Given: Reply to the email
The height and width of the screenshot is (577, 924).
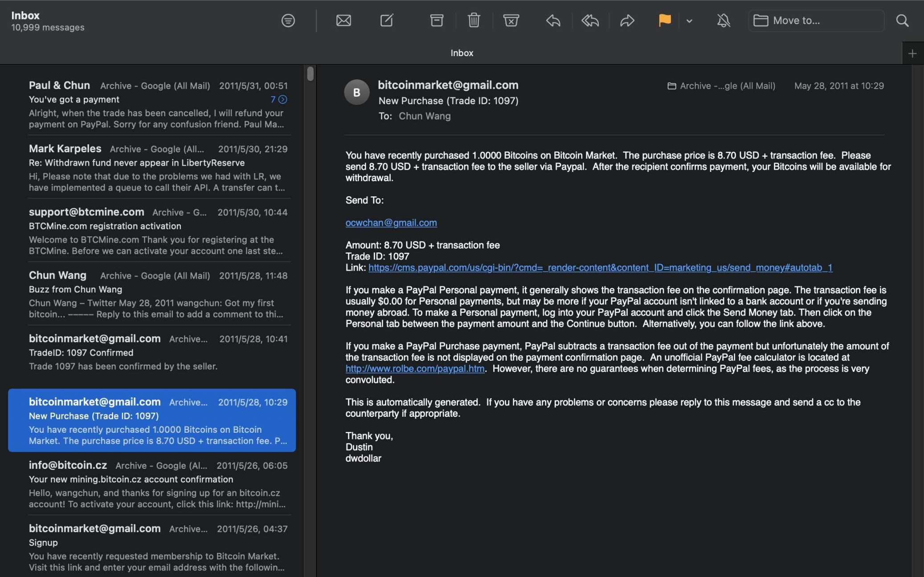Looking at the screenshot, I should pyautogui.click(x=553, y=20).
